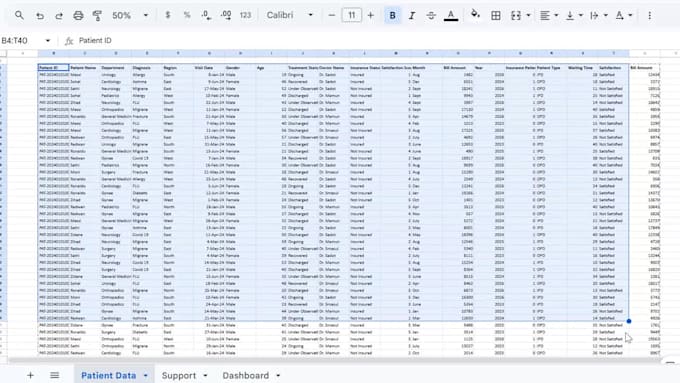
Task: Open the borders menu
Action: (x=496, y=16)
